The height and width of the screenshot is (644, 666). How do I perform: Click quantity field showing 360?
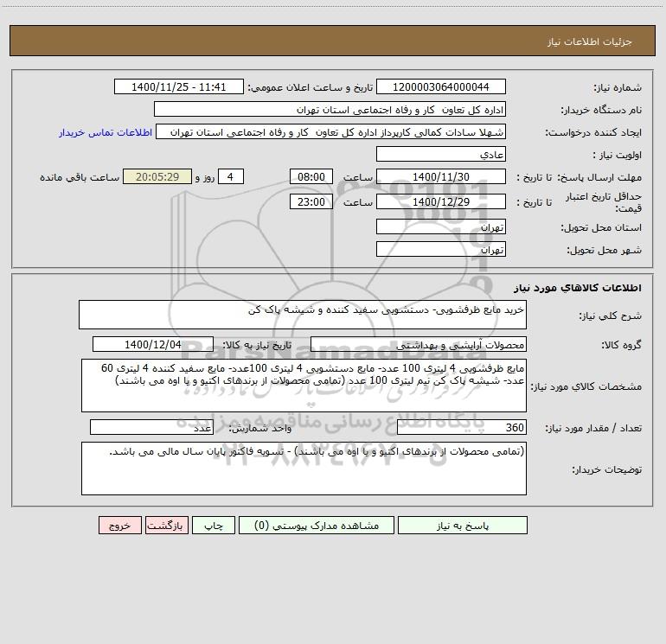[462, 428]
